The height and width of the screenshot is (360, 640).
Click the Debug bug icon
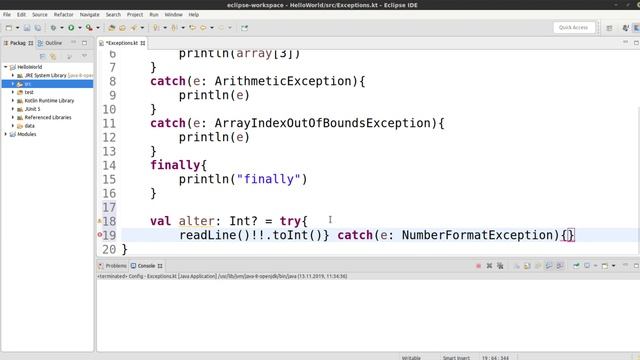53,28
